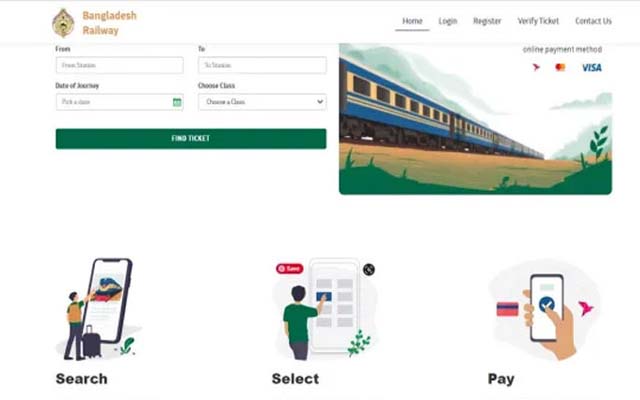The image size is (640, 400).
Task: Open the Home tab in navigation
Action: (x=412, y=21)
